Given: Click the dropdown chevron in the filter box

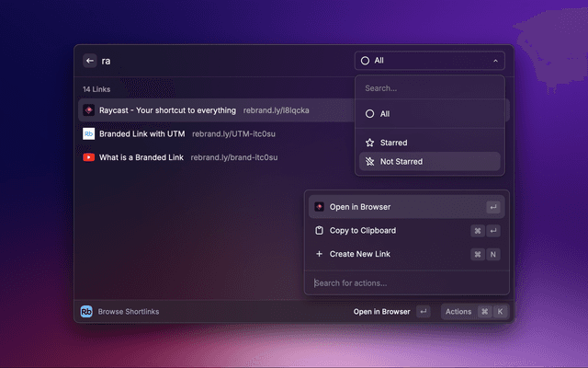Looking at the screenshot, I should pos(495,61).
